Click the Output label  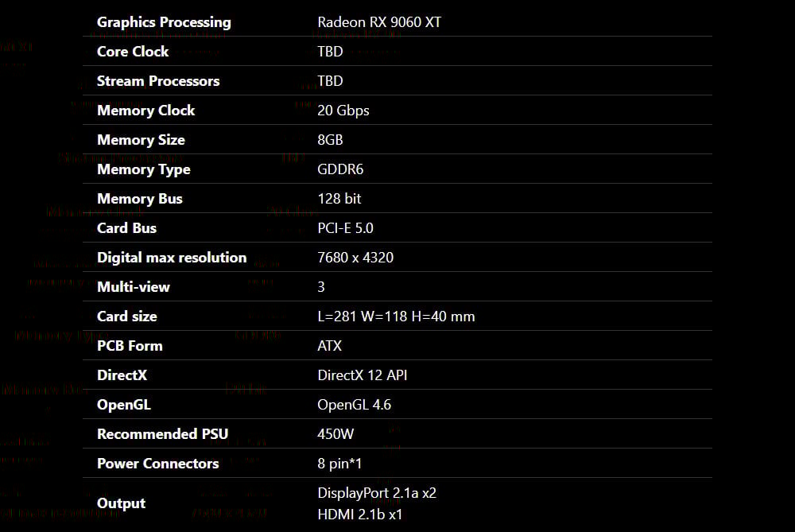121,503
